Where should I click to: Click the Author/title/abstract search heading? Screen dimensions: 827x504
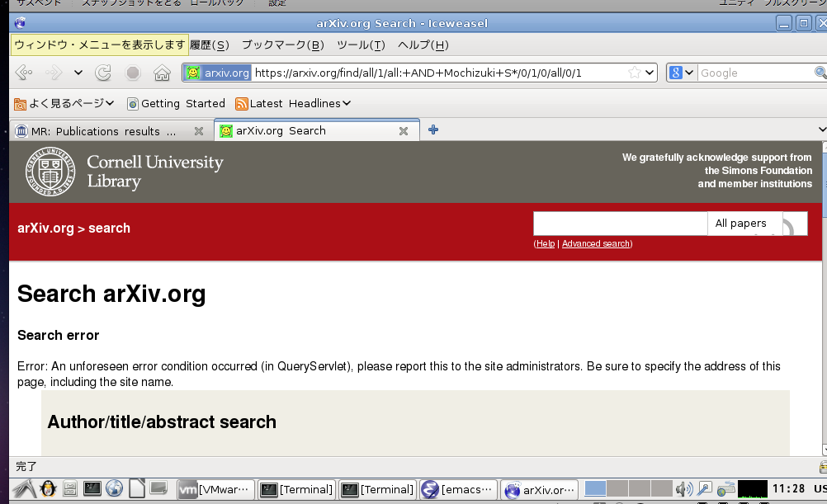click(162, 422)
